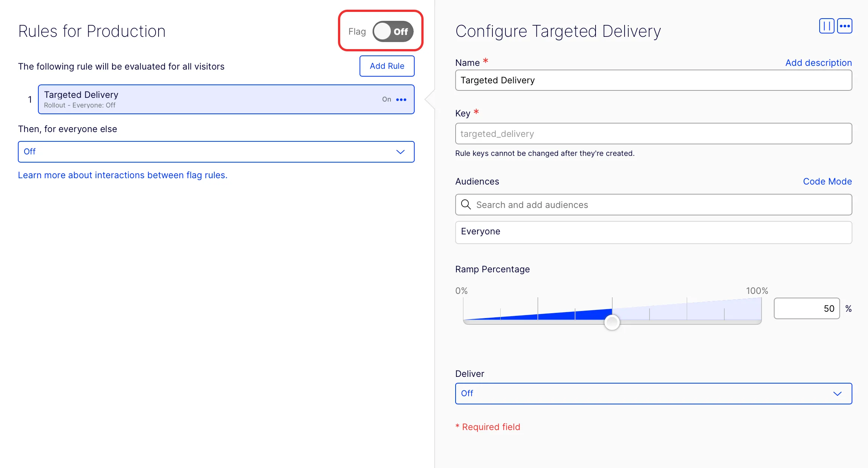Click the 100% label of the ramp slider
Viewport: 868px width, 468px height.
[757, 291]
